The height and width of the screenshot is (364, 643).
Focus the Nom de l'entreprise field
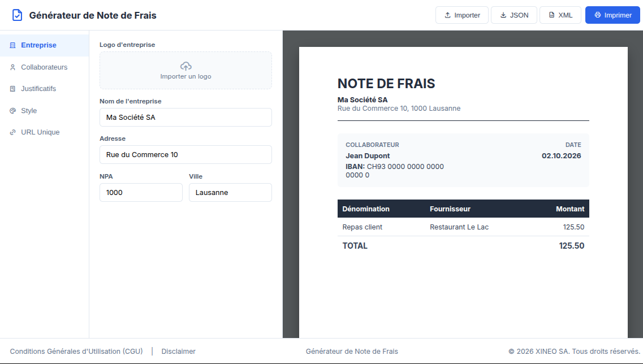click(185, 117)
